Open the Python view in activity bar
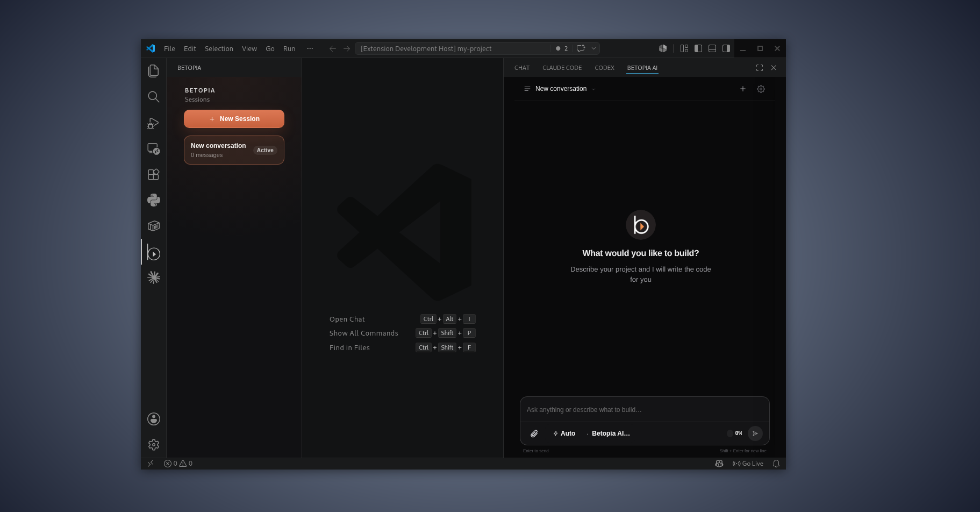Viewport: 980px width, 512px height. tap(153, 200)
